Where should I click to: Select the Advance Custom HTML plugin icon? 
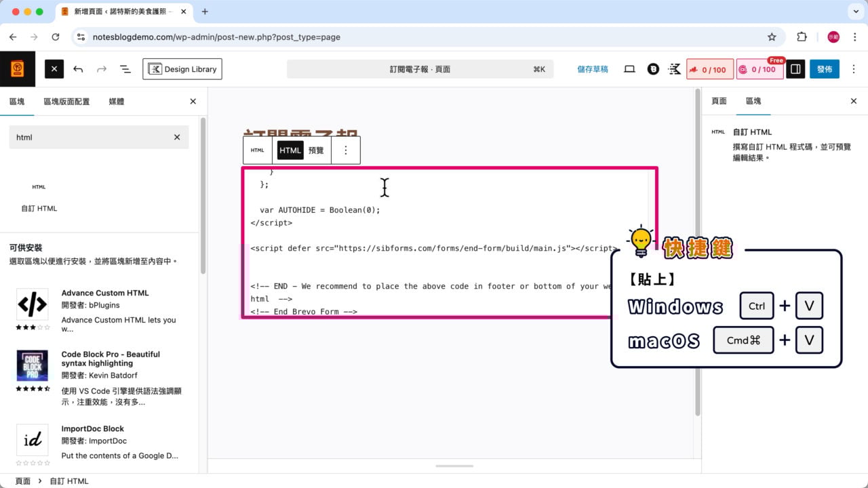pyautogui.click(x=32, y=304)
